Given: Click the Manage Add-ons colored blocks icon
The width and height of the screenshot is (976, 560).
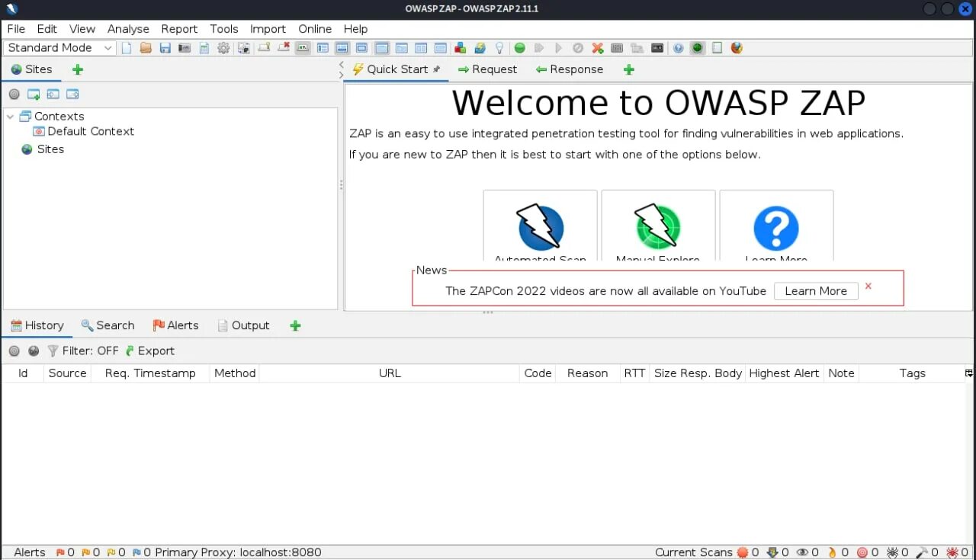Looking at the screenshot, I should point(460,48).
